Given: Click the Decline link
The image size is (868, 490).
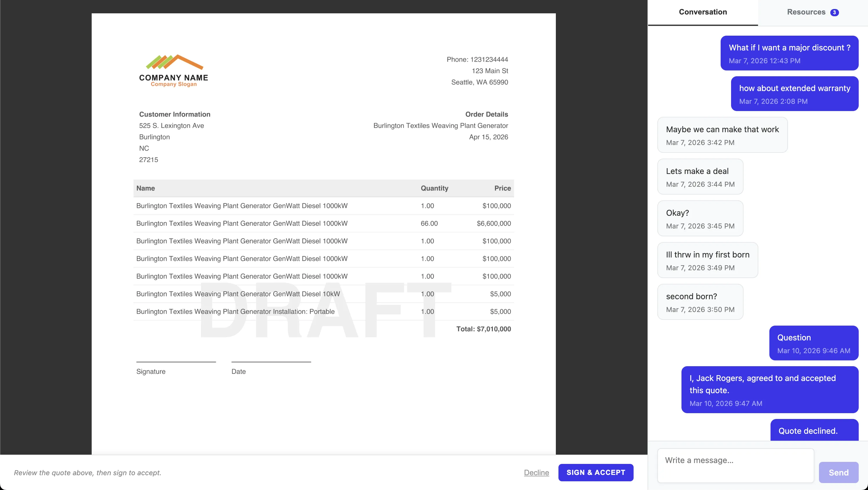Looking at the screenshot, I should [x=536, y=472].
